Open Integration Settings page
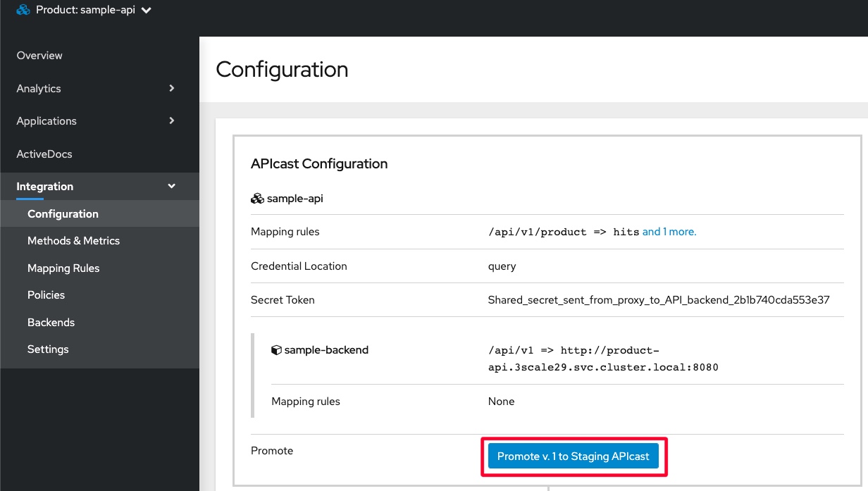Image resolution: width=868 pixels, height=491 pixels. coord(48,349)
